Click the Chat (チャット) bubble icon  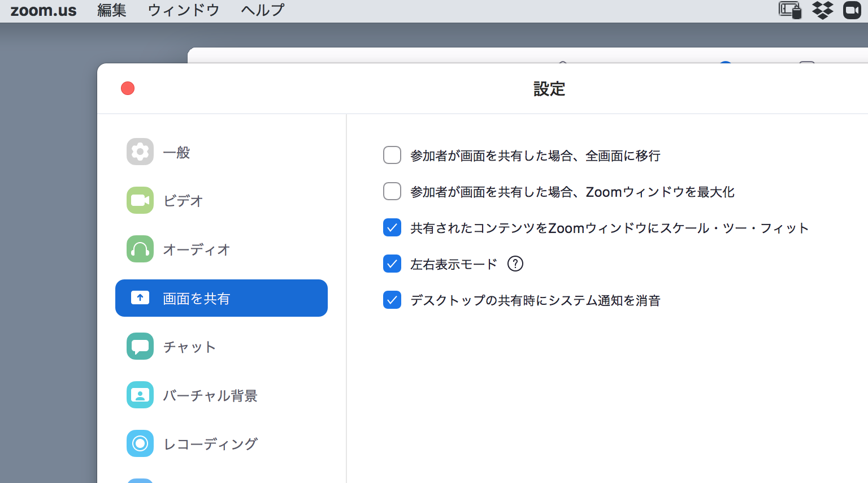click(140, 346)
